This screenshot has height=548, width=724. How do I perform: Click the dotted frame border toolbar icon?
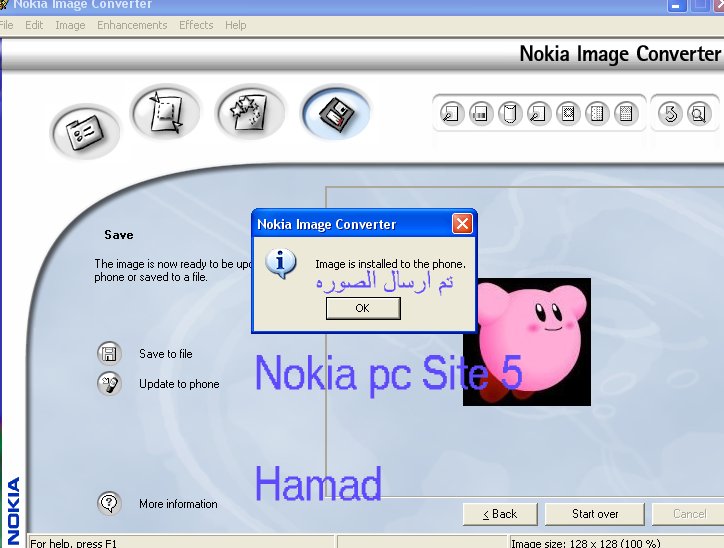pos(568,113)
